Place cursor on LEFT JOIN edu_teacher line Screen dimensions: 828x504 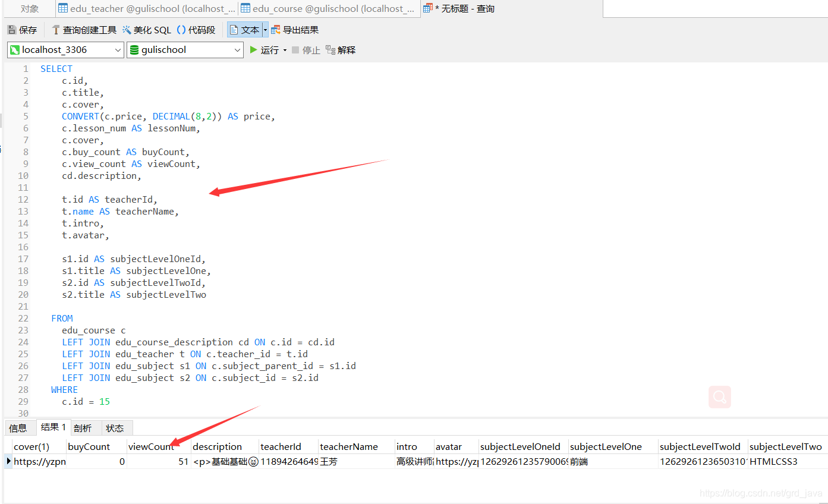pos(185,354)
